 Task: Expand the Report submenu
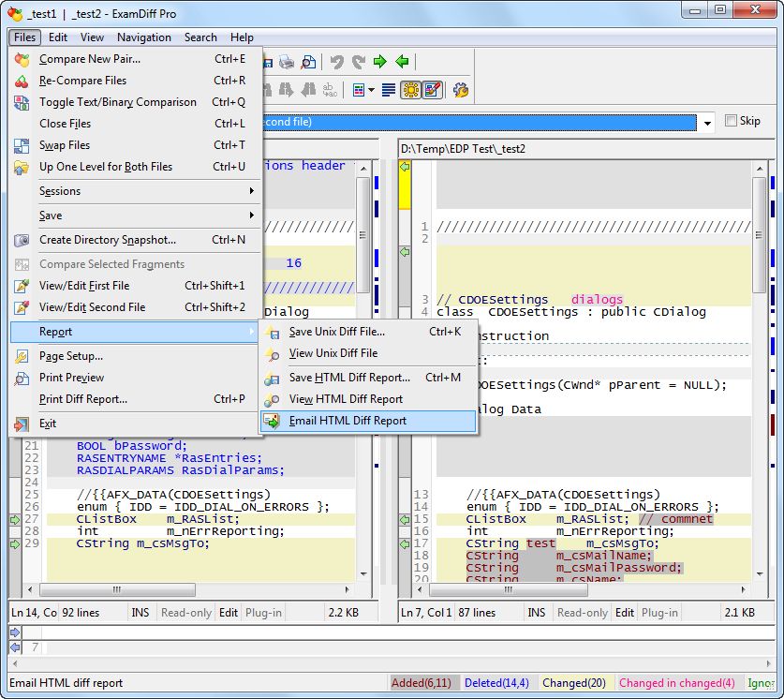pyautogui.click(x=134, y=332)
